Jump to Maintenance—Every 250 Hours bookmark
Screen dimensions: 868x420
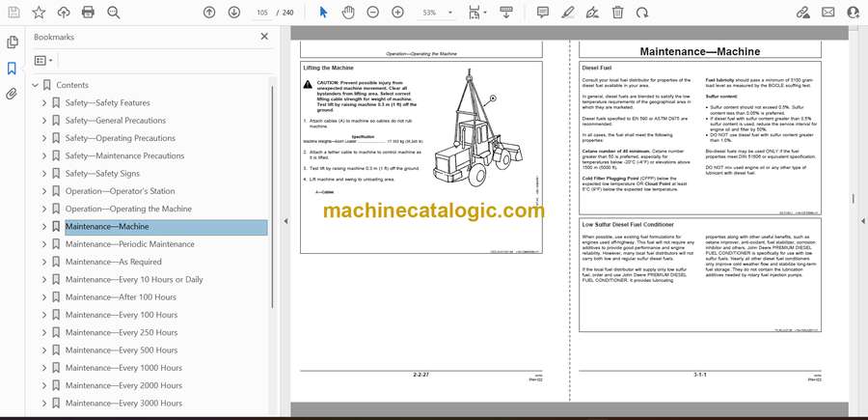[x=122, y=332]
